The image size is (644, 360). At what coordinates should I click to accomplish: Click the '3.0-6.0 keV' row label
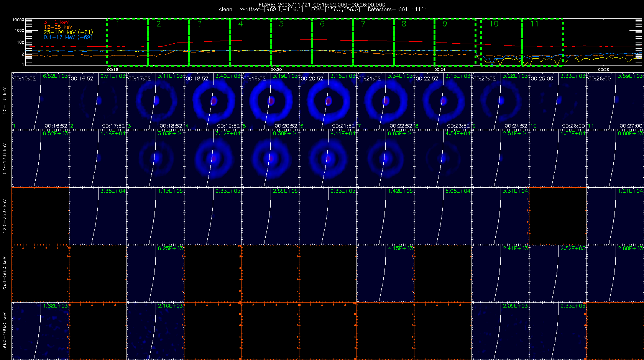(x=5, y=101)
